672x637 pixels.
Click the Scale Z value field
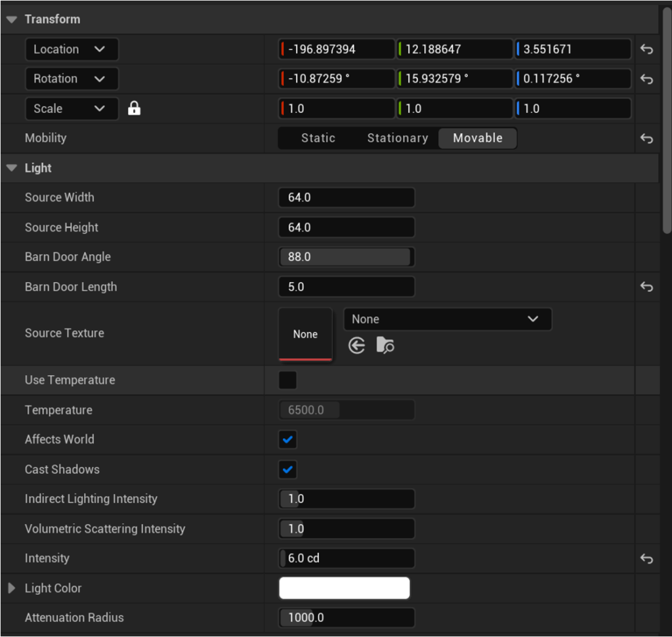pyautogui.click(x=572, y=109)
